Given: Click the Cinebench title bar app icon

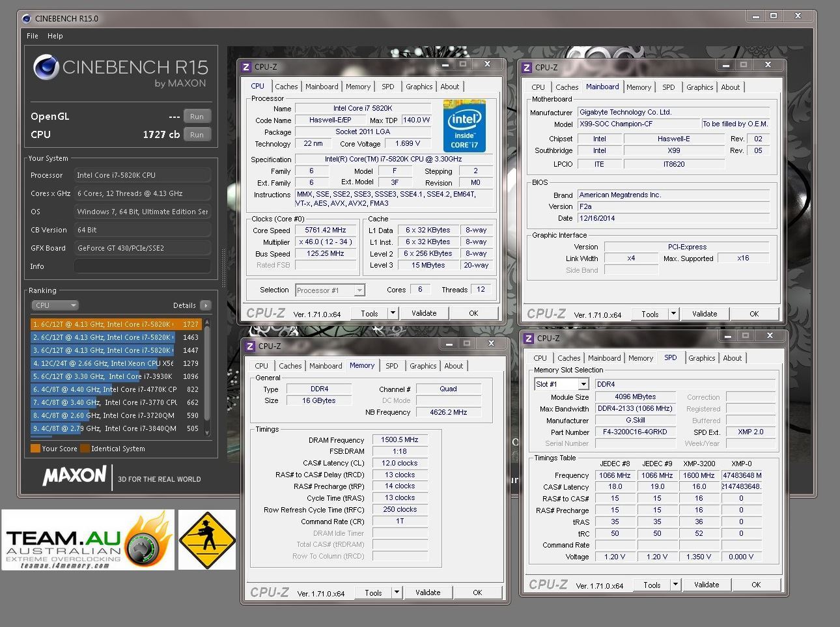Looking at the screenshot, I should [27, 18].
